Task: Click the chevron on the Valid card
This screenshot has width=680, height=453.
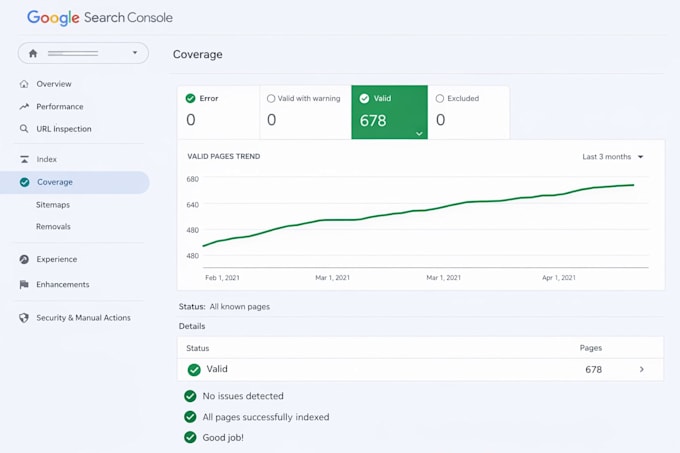Action: [x=419, y=134]
